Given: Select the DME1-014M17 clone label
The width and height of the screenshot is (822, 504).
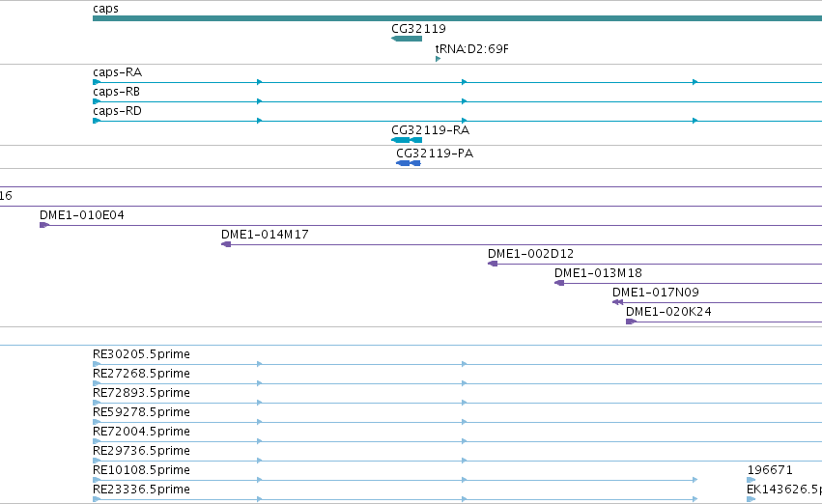Looking at the screenshot, I should tap(265, 235).
